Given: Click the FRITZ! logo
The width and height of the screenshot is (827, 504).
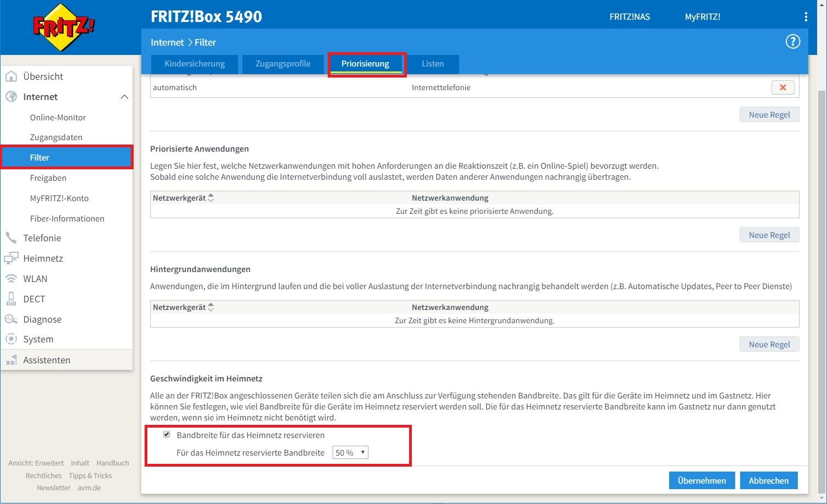Looking at the screenshot, I should [63, 27].
